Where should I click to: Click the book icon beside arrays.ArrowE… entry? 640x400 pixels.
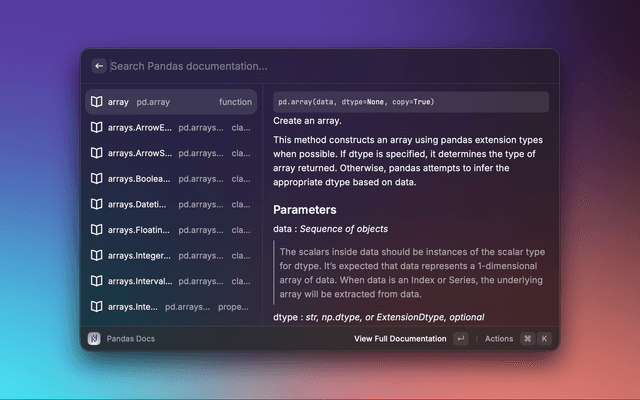tap(97, 128)
